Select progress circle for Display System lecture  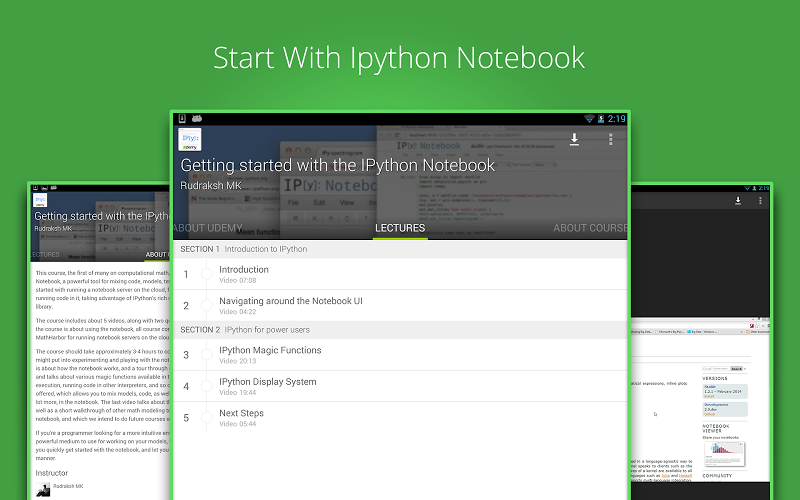207,386
